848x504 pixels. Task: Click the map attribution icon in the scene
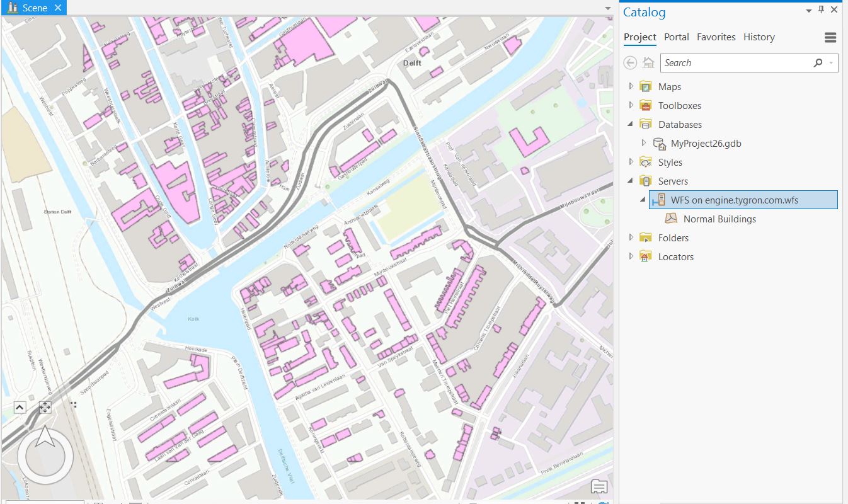coord(599,486)
